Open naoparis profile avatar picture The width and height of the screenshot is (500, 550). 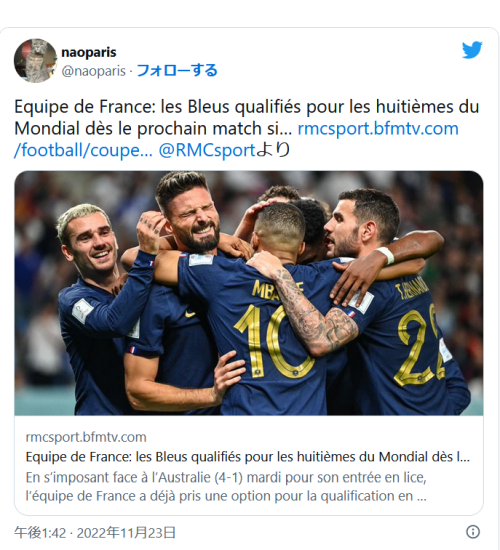(x=35, y=61)
